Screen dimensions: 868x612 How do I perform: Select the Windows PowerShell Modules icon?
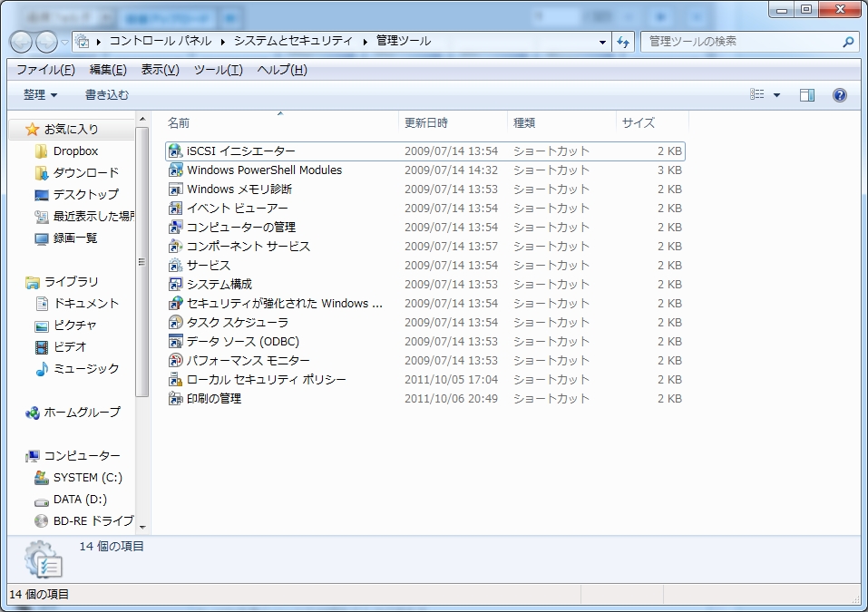175,170
